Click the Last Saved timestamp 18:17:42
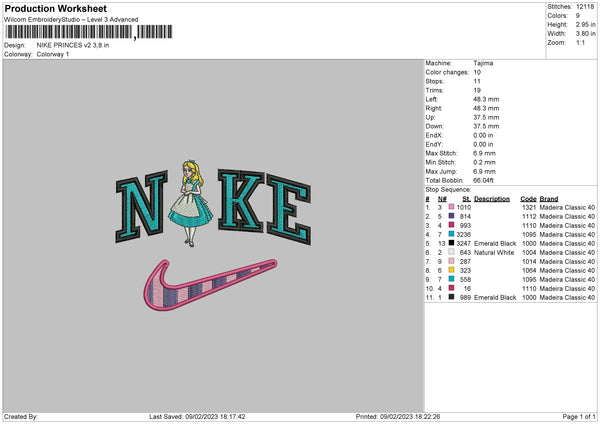The height and width of the screenshot is (424, 600). click(x=233, y=417)
